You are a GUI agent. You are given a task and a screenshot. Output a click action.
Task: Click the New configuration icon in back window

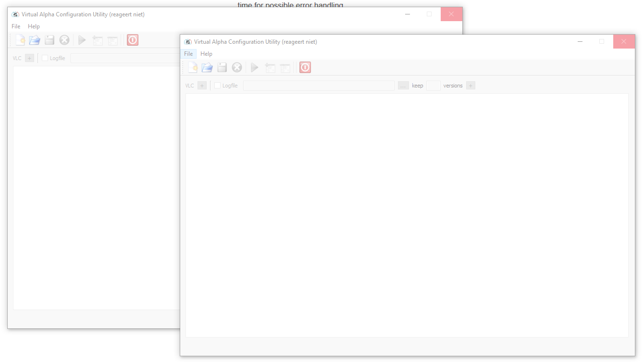pyautogui.click(x=20, y=40)
